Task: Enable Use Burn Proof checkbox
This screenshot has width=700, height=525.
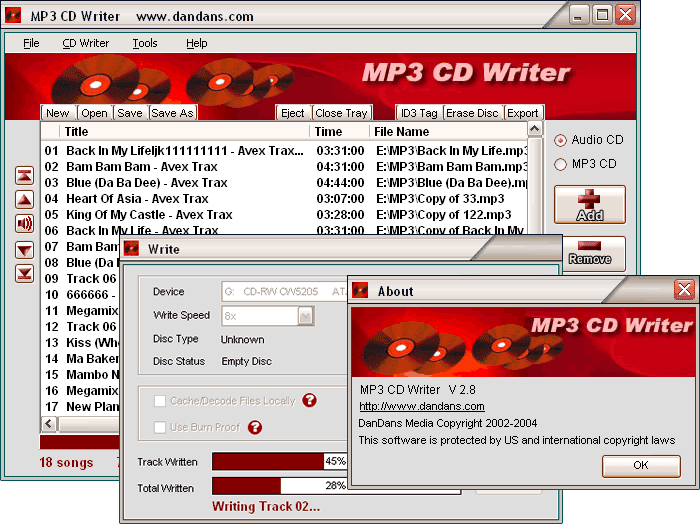Action: (160, 428)
